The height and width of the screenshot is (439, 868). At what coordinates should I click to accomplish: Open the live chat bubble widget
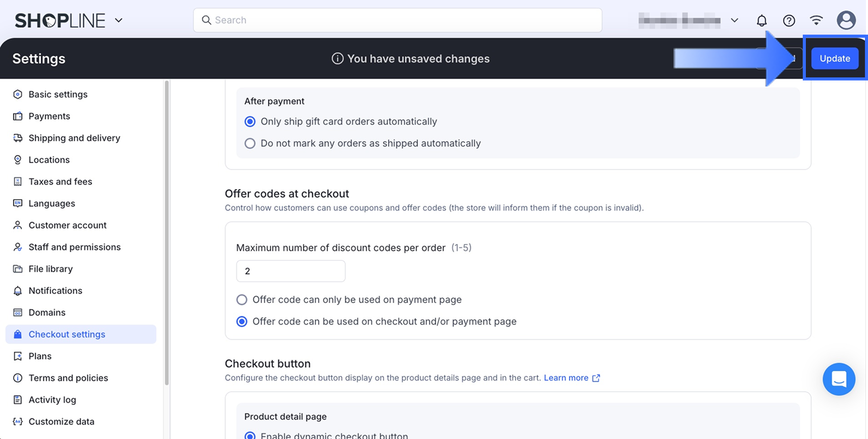(x=838, y=379)
